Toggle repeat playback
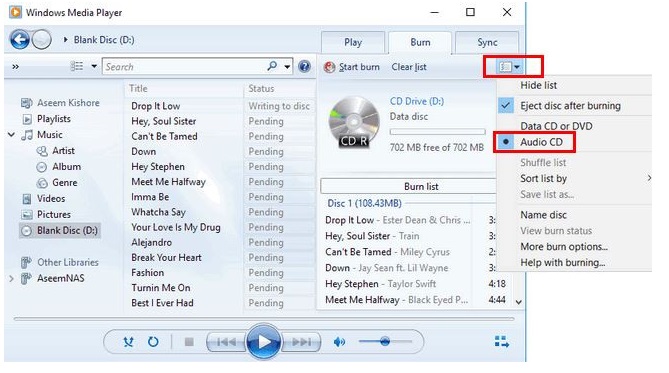669x373 pixels. 153,341
